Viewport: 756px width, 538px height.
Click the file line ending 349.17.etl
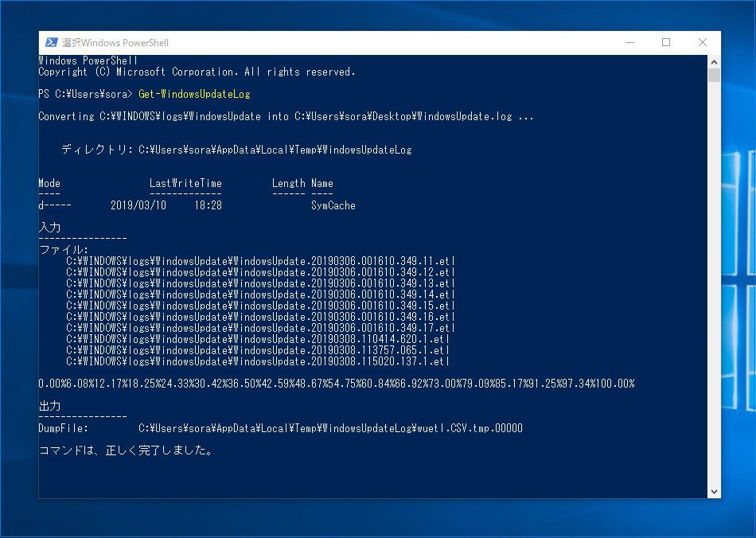click(x=260, y=328)
